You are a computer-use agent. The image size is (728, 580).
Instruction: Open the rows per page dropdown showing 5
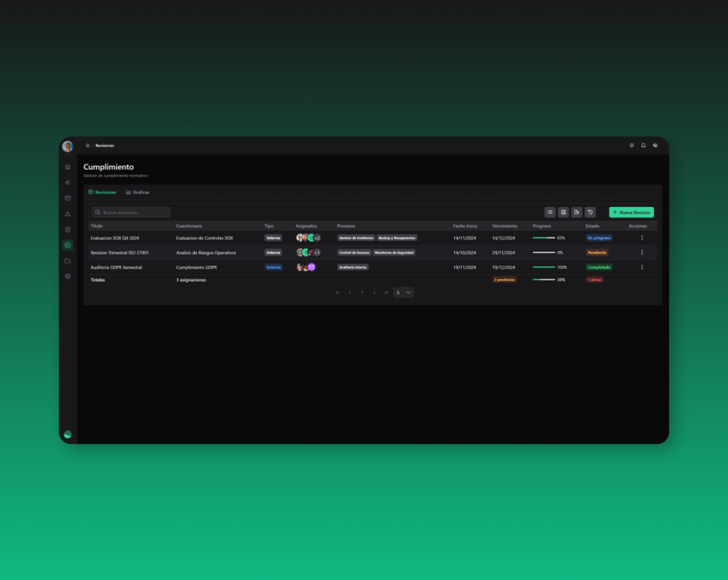click(x=403, y=292)
